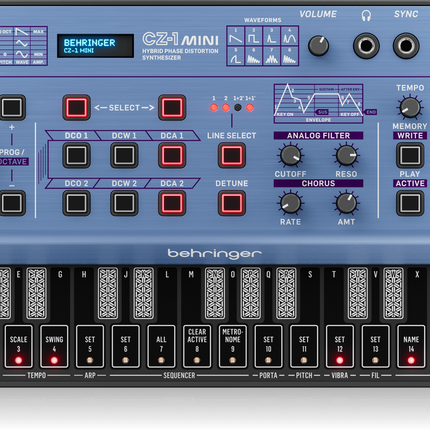Tap the patterned black key F

click(x=36, y=292)
